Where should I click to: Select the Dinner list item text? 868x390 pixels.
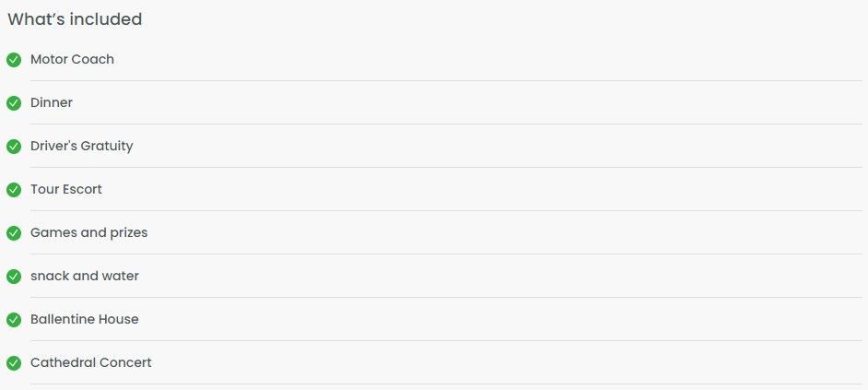click(52, 102)
